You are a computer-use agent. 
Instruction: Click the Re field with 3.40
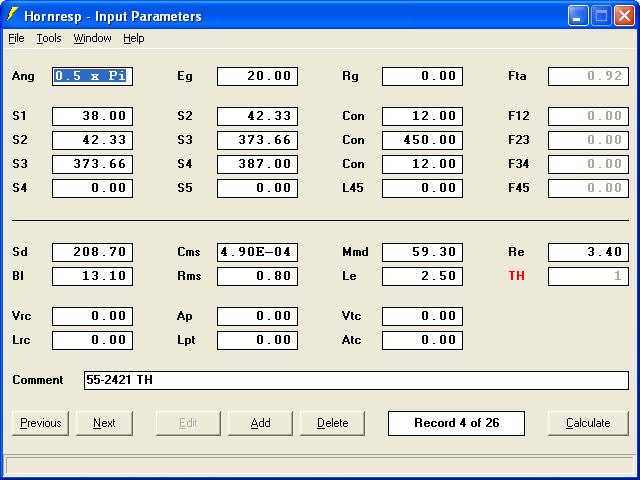[588, 252]
